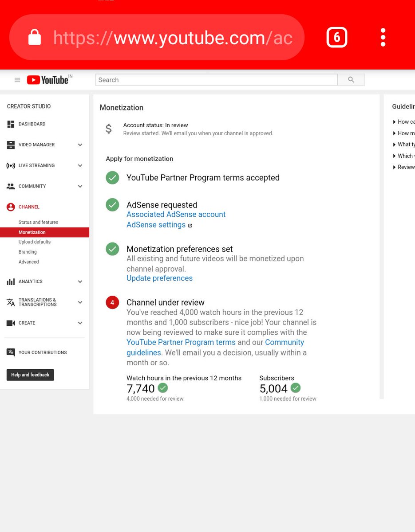The width and height of the screenshot is (415, 532).
Task: Click the Your Contributions icon
Action: pyautogui.click(x=11, y=352)
